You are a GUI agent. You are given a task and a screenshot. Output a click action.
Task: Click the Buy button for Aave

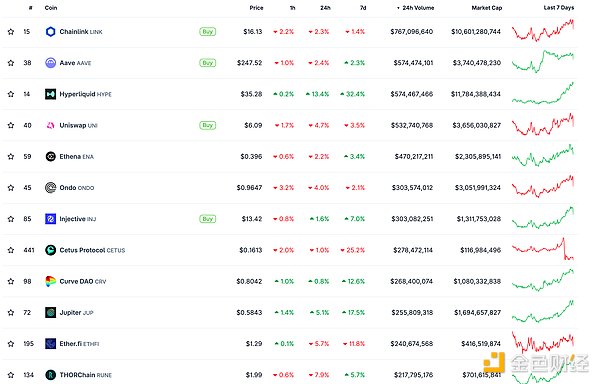(x=207, y=63)
